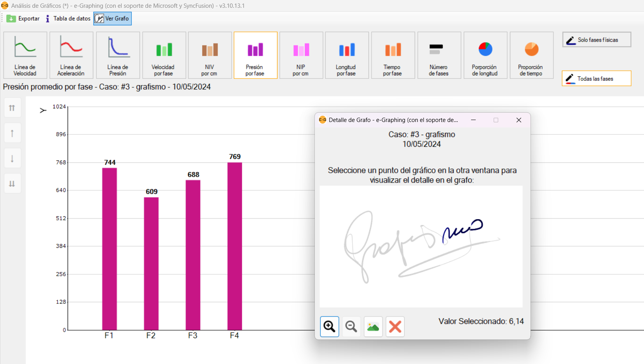This screenshot has height=364, width=644.
Task: Click the green image icon button
Action: pos(373,327)
